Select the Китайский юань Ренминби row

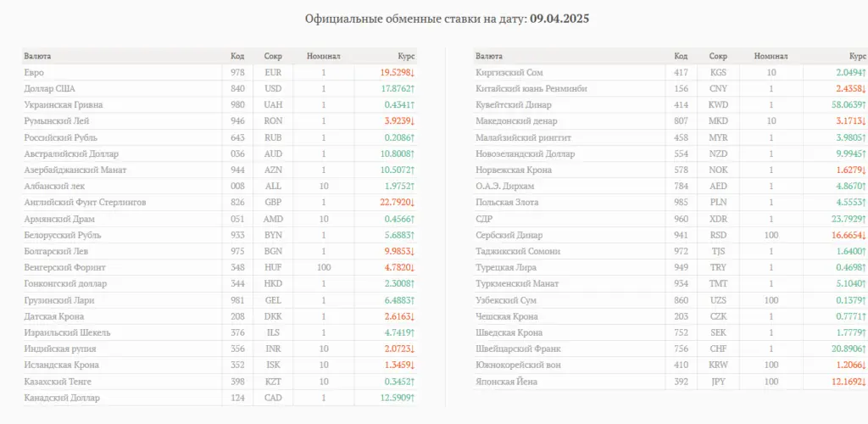pyautogui.click(x=671, y=88)
